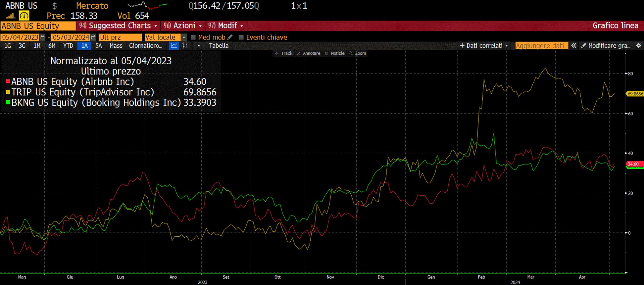This screenshot has width=644, height=285.
Task: Click the intraday sparkline mini chart
Action: click(148, 5)
